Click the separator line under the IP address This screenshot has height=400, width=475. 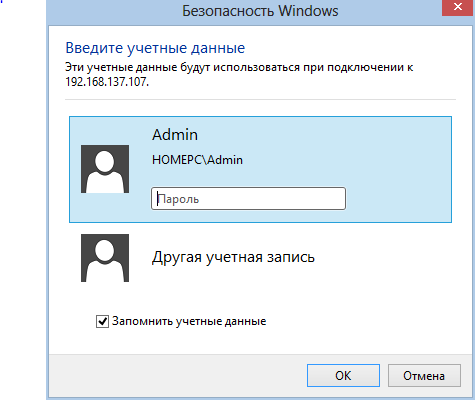point(260,99)
